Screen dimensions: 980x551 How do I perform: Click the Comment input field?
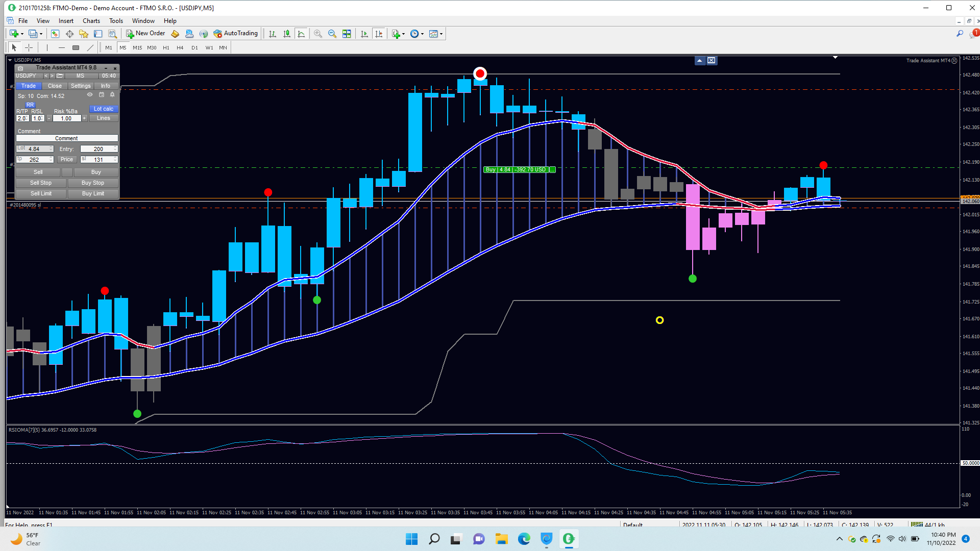point(67,138)
